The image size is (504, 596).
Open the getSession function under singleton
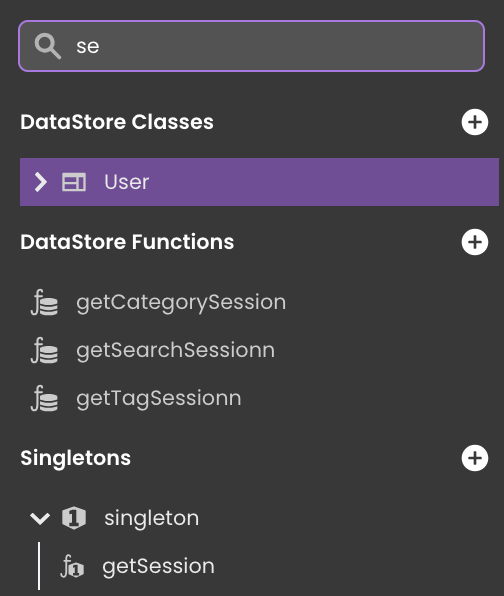(x=158, y=566)
